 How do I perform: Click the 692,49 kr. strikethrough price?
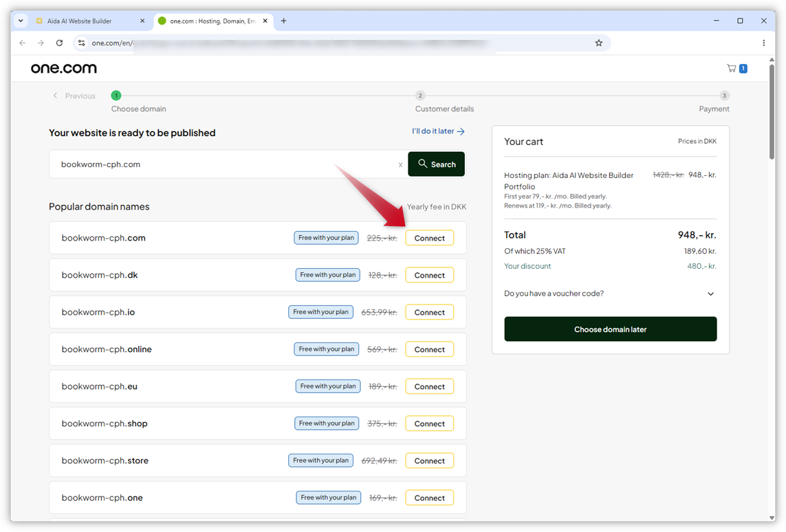click(x=380, y=461)
